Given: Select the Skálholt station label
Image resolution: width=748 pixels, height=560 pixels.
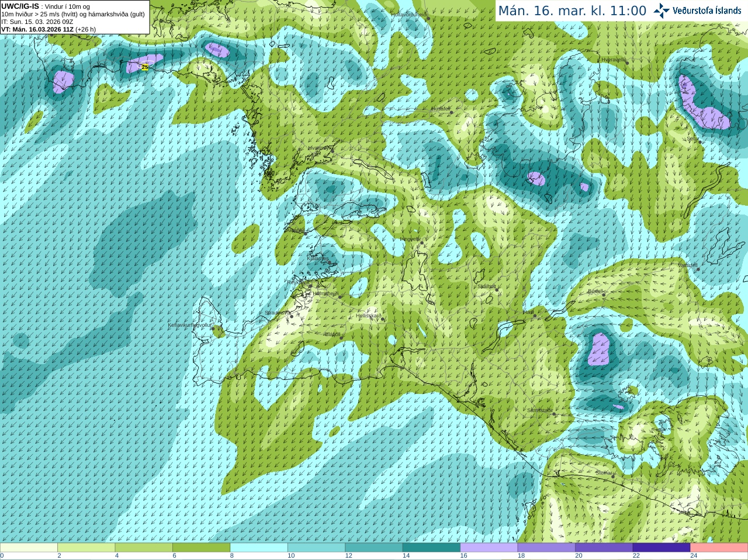Looking at the screenshot, I should (486, 286).
